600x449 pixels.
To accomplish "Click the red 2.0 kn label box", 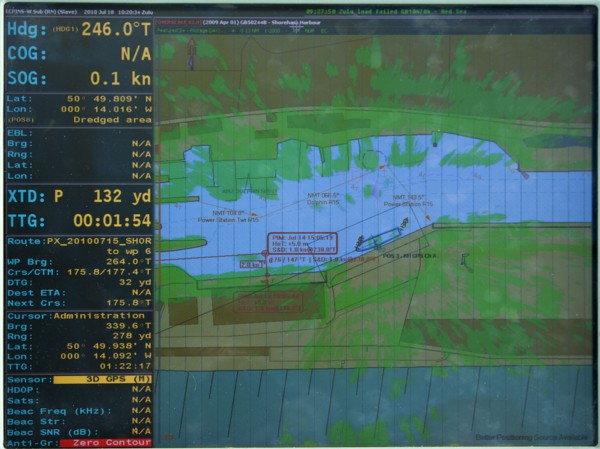I will [x=252, y=265].
